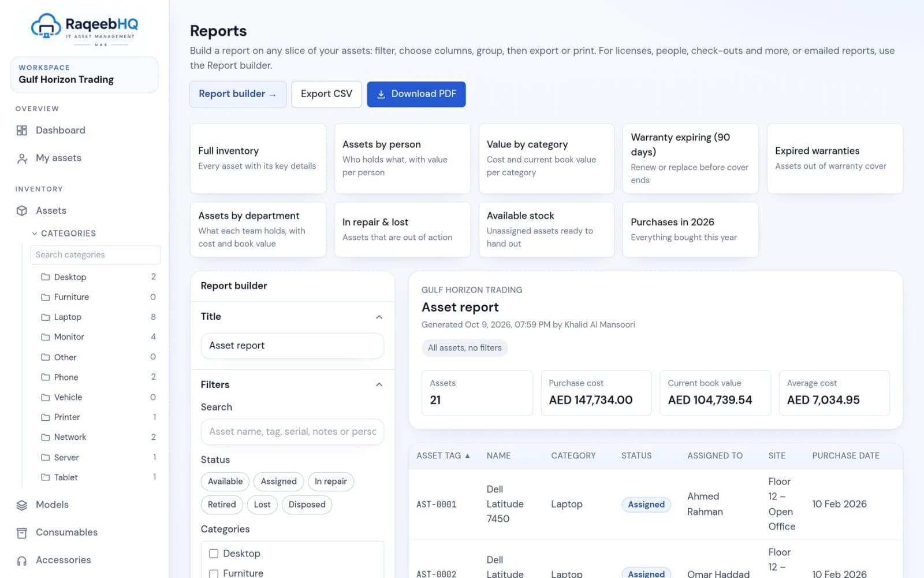Navigate to Models
This screenshot has width=924, height=578.
click(x=84, y=505)
